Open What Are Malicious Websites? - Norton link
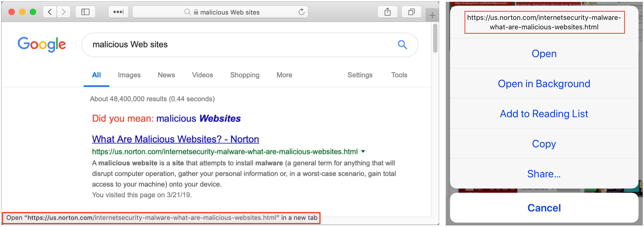Viewport: 644px width, 227px height. (175, 139)
